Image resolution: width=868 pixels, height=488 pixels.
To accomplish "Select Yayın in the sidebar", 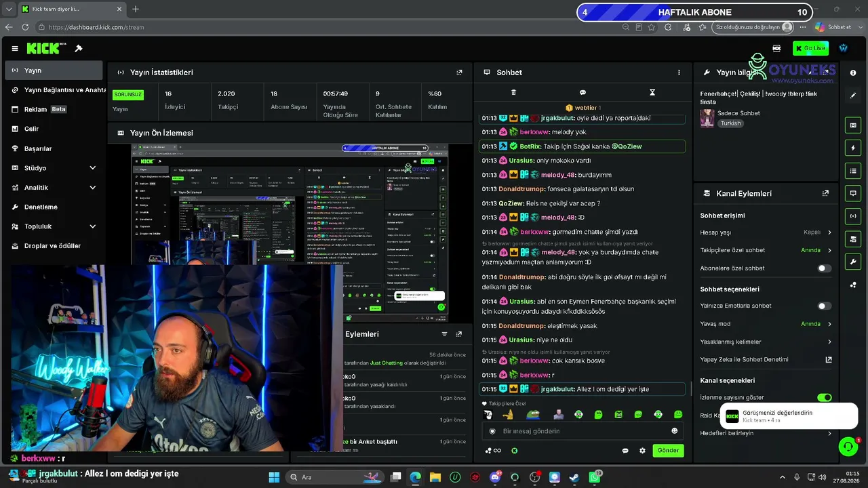I will coord(54,70).
